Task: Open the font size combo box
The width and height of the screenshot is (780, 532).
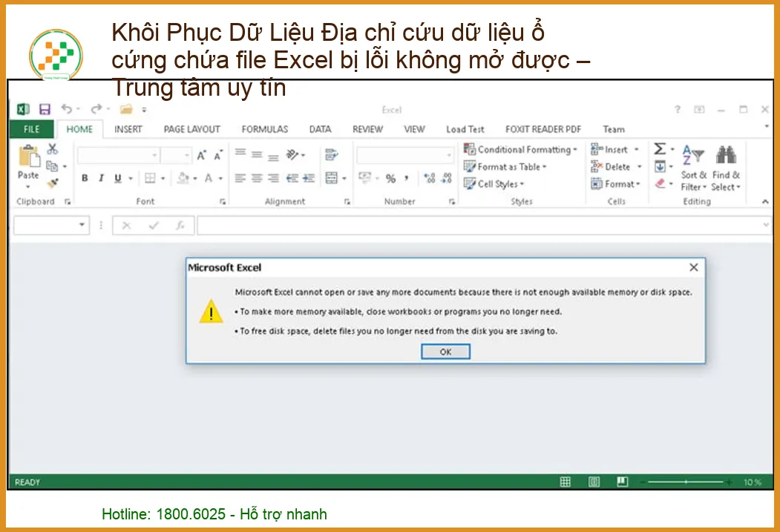Action: [x=177, y=156]
